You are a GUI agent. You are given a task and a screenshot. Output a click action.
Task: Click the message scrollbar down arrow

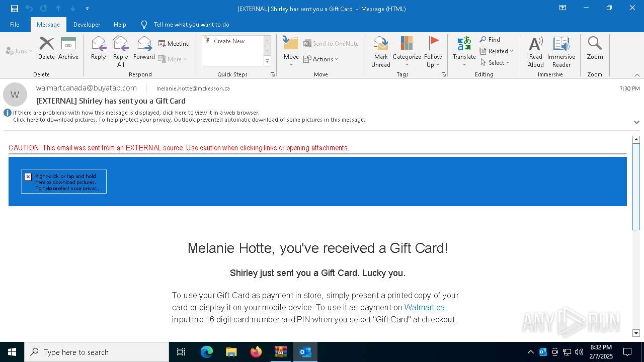tap(636, 333)
